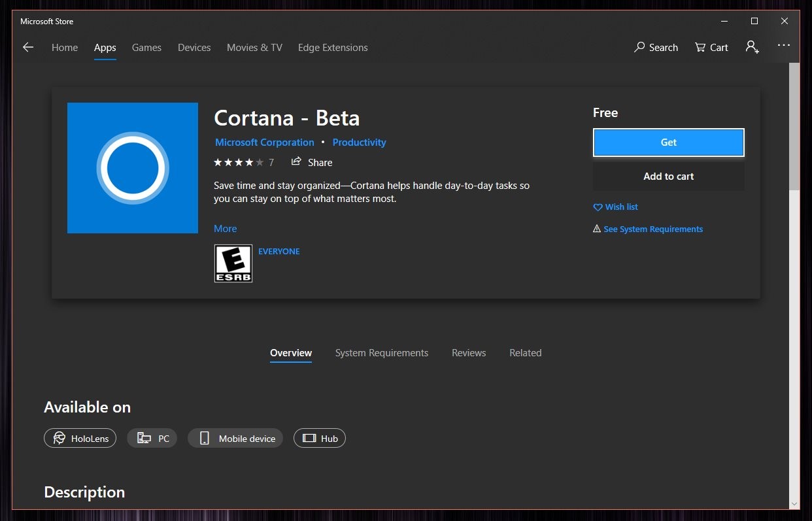Click the Description heading

(84, 492)
